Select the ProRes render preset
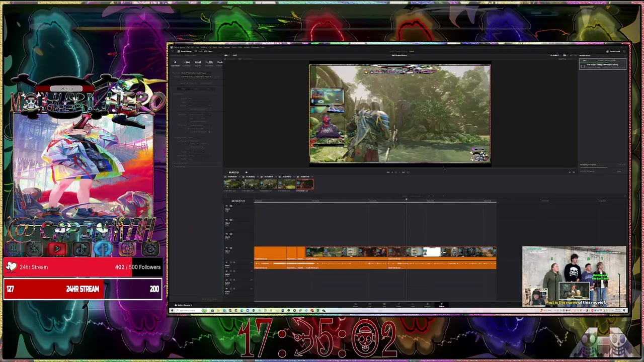 [220, 64]
